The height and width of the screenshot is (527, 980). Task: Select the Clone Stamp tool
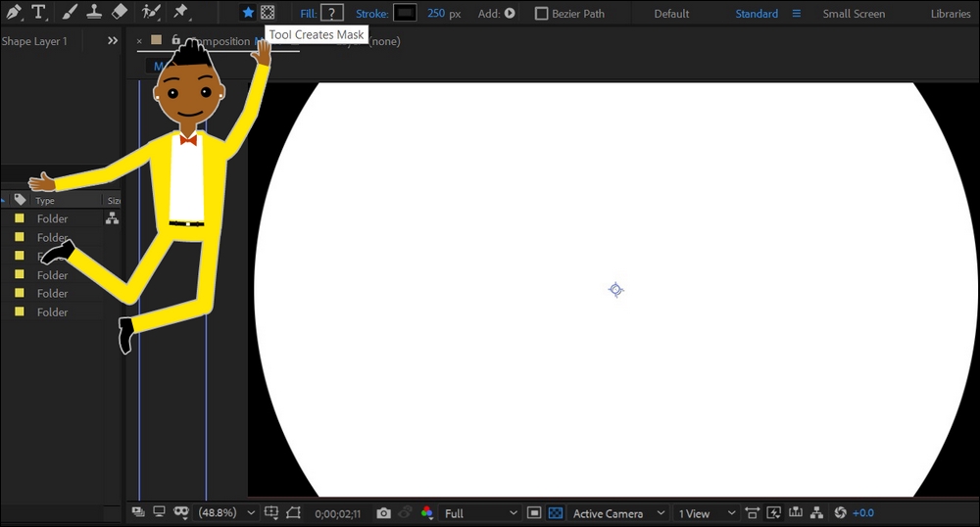point(94,11)
